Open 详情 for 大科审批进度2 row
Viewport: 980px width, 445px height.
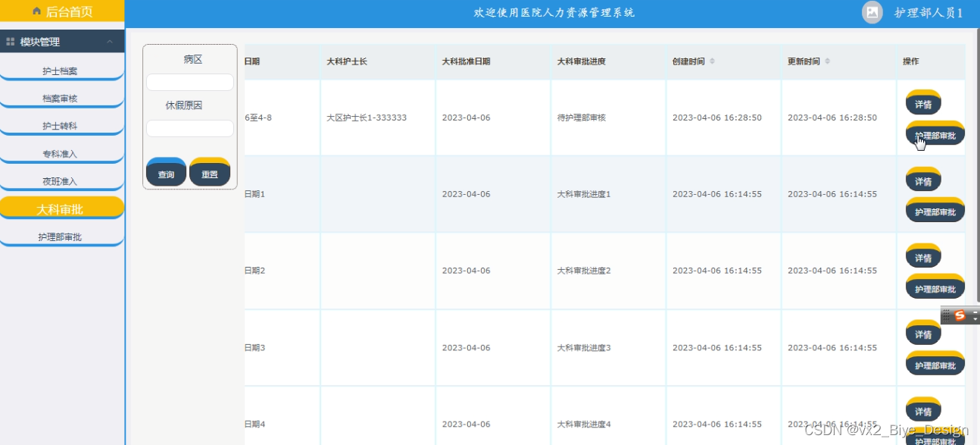pos(923,256)
